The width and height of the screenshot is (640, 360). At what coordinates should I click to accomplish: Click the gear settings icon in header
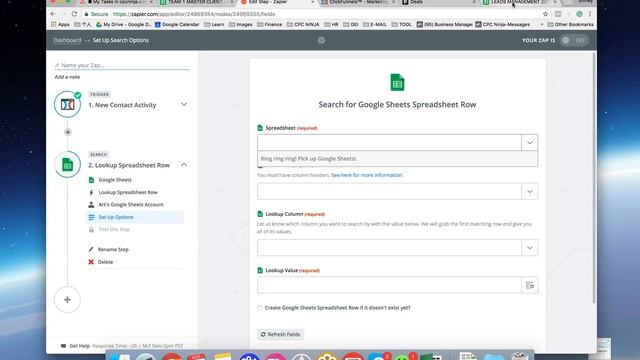click(x=321, y=40)
